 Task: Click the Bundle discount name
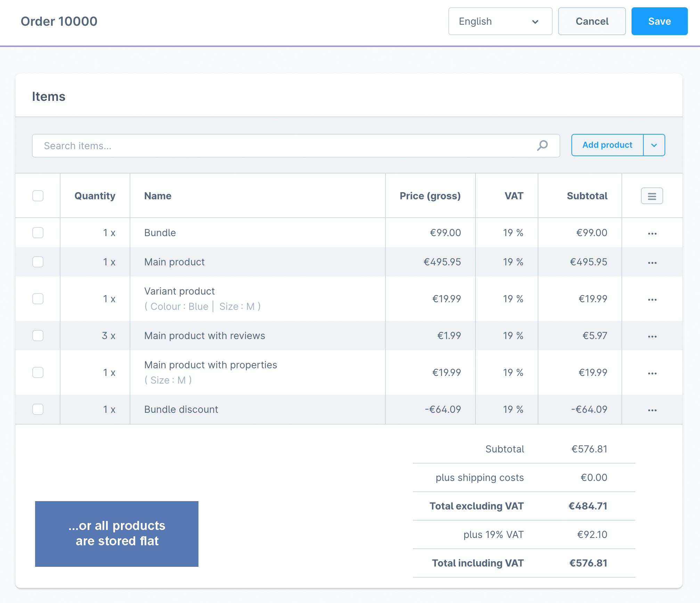coord(181,409)
